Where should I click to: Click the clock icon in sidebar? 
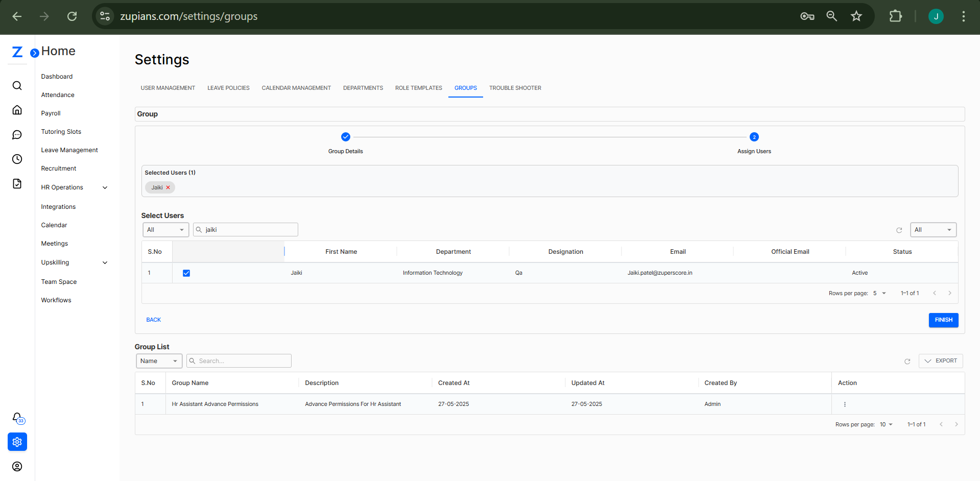[x=17, y=159]
